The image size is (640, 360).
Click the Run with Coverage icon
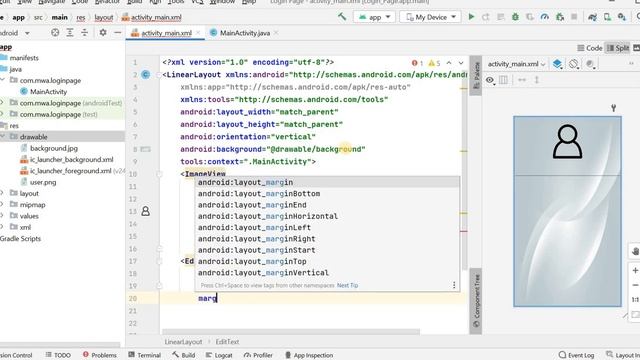pyautogui.click(x=530, y=17)
